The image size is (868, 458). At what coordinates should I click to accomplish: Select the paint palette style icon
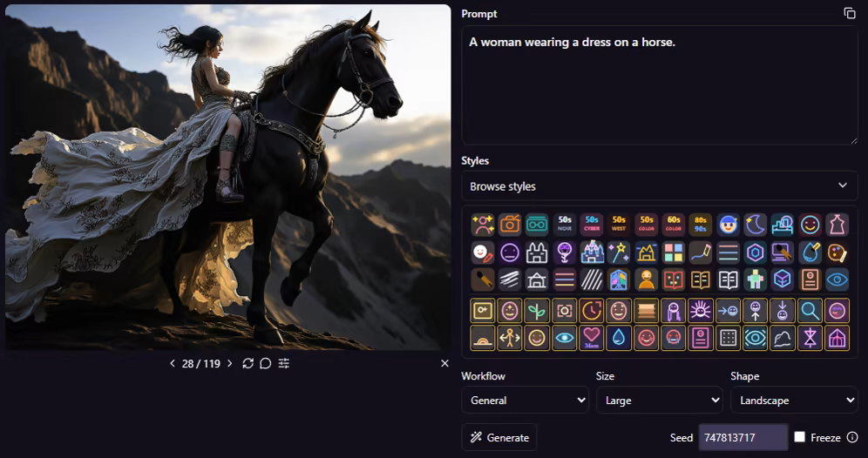pos(837,253)
